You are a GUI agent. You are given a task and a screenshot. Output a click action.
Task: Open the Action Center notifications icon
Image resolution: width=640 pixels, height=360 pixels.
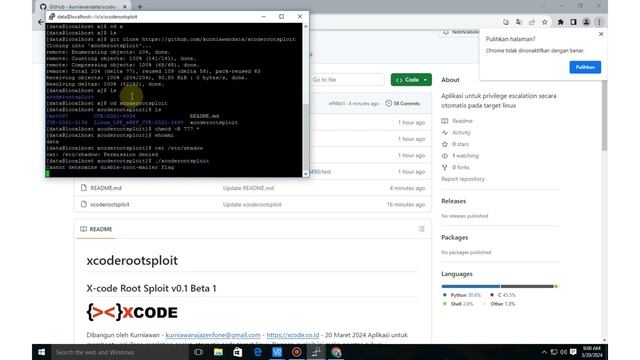(573, 352)
